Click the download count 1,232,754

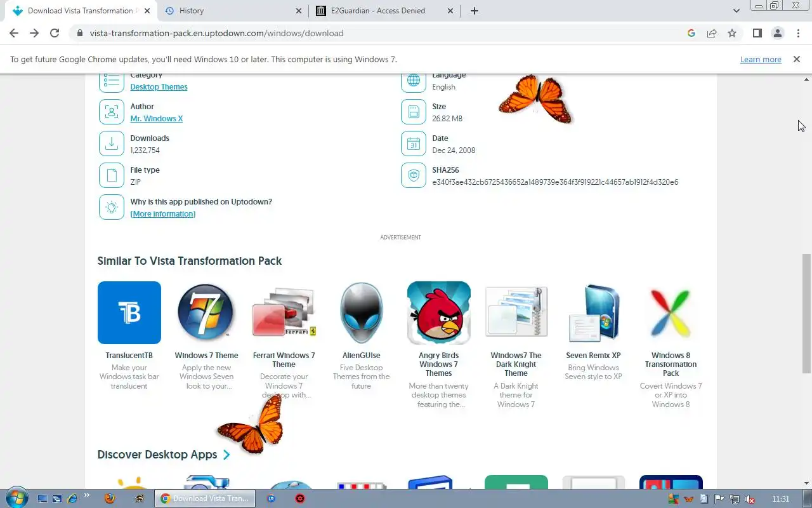click(145, 150)
